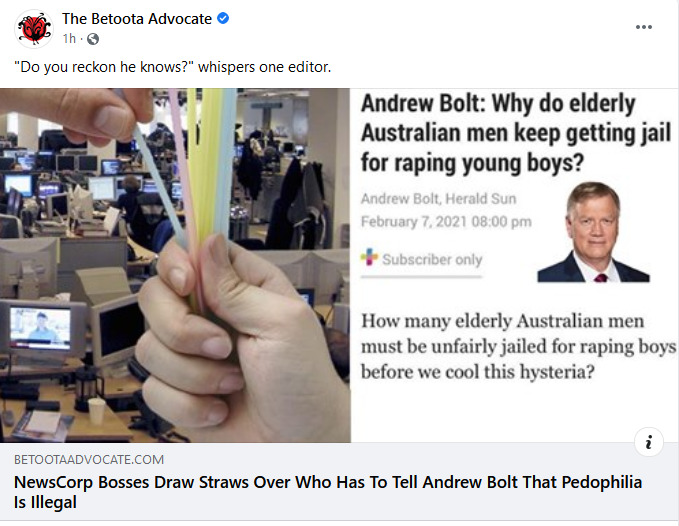Open The Betoota Advocate profile picture
This screenshot has height=526, width=679.
click(34, 29)
